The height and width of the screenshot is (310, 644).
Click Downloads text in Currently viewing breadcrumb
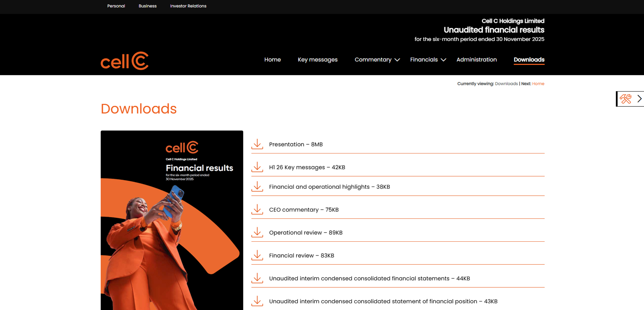click(x=506, y=84)
